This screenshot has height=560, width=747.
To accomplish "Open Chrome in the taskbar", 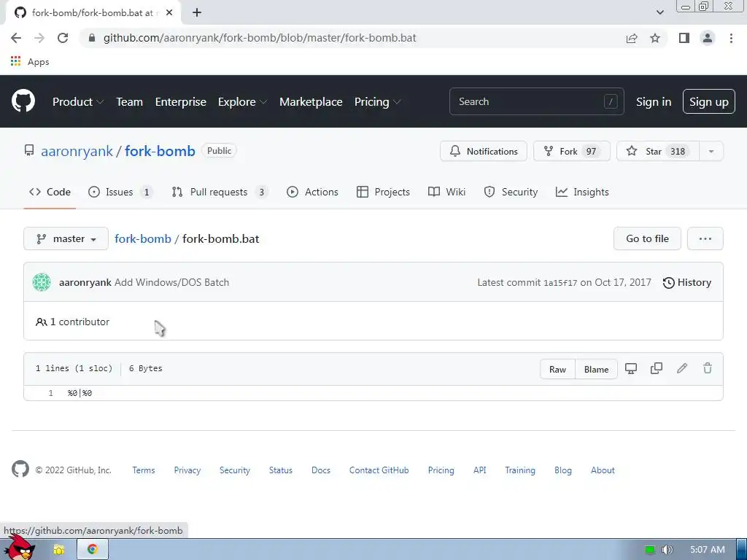I will point(93,549).
